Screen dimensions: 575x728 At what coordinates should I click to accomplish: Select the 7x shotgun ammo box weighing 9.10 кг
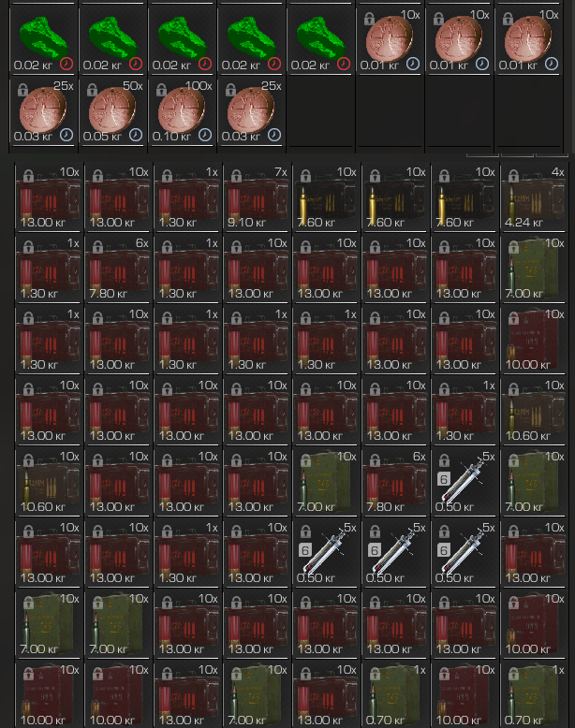(x=257, y=197)
